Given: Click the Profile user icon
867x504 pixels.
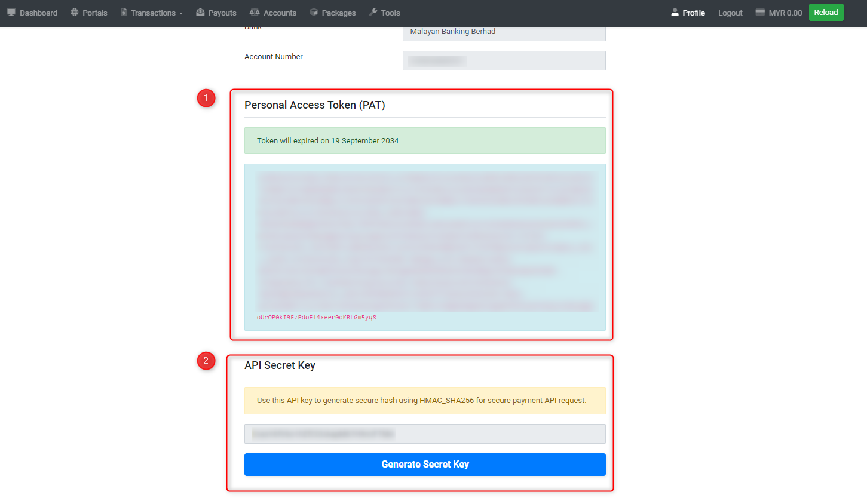Looking at the screenshot, I should pos(675,13).
